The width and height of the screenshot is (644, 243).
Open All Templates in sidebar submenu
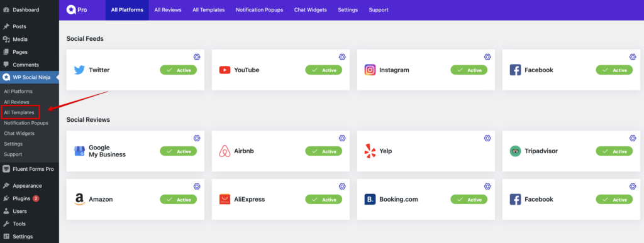click(x=19, y=112)
